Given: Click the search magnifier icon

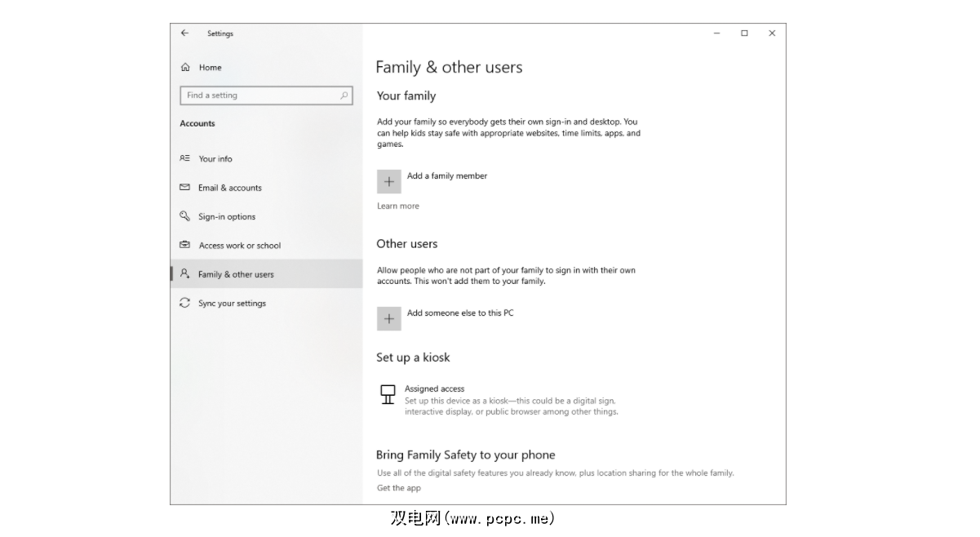Looking at the screenshot, I should tap(344, 95).
